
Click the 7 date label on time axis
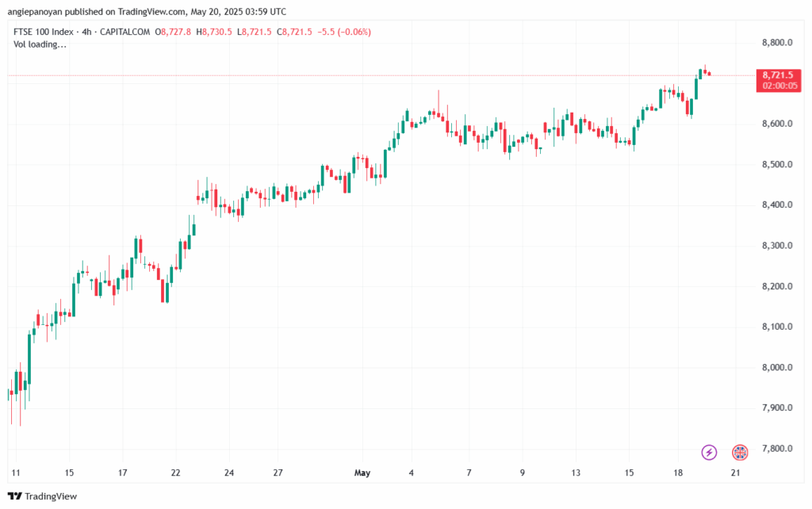tap(469, 473)
